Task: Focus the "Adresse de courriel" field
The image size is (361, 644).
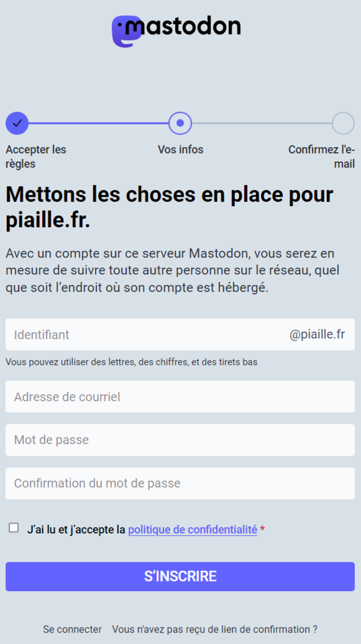Action: pos(180,397)
